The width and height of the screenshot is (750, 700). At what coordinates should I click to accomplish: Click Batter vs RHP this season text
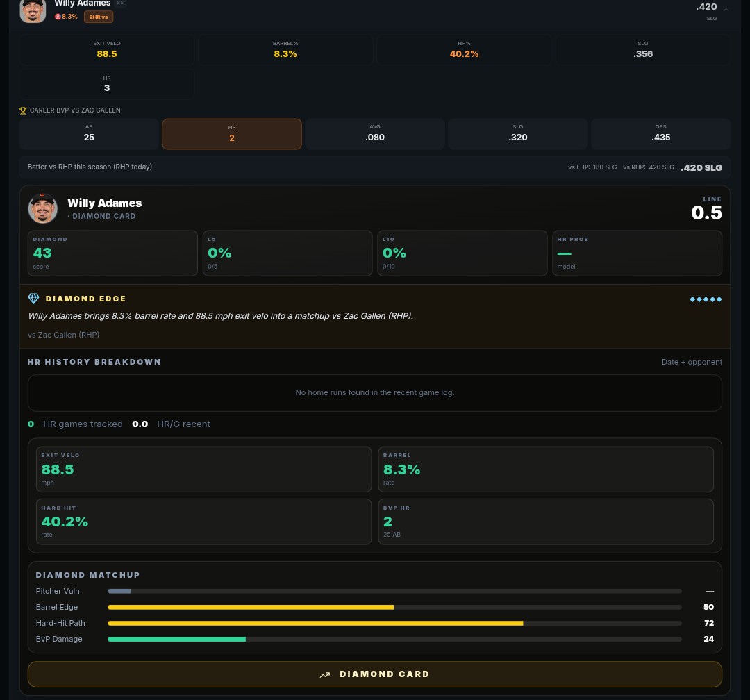(90, 167)
